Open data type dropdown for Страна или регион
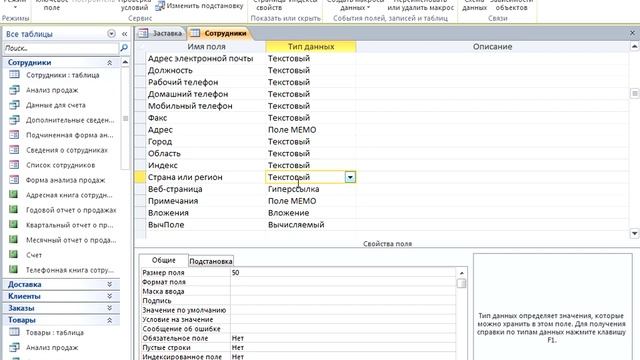 (x=350, y=177)
